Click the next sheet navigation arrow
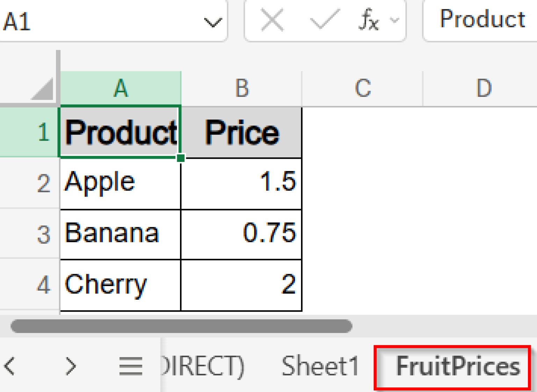Viewport: 537px width, 392px height. tap(71, 366)
